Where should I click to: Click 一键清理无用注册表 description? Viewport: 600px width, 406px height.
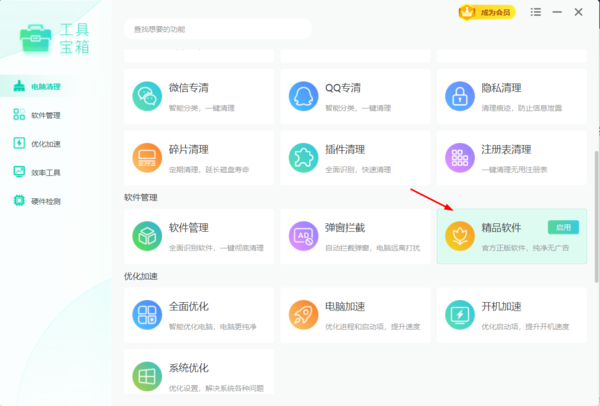pos(514,170)
